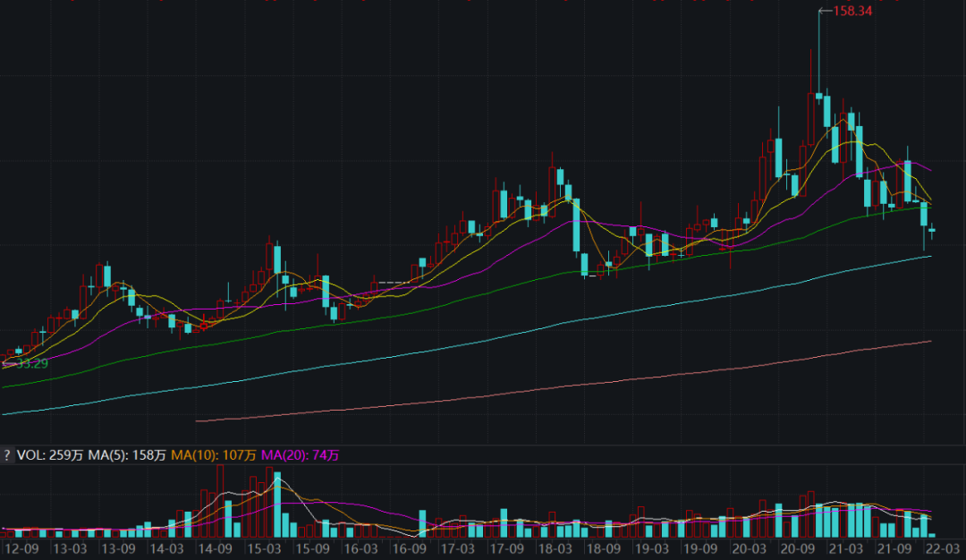Click the 14-09 date on the time axis
Image resolution: width=966 pixels, height=560 pixels.
tap(216, 548)
